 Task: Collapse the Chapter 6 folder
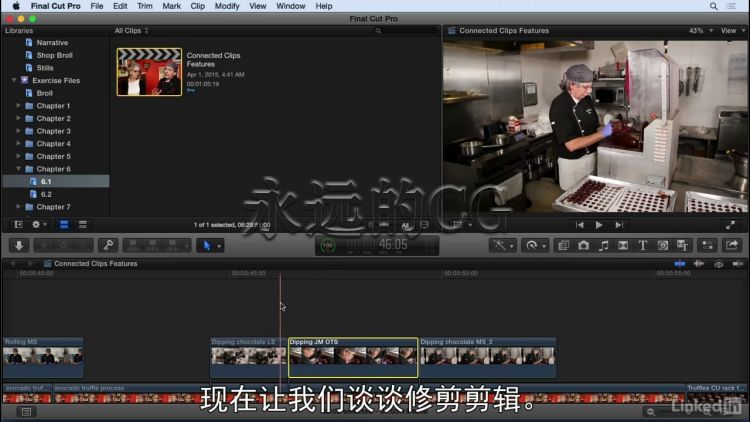18,169
